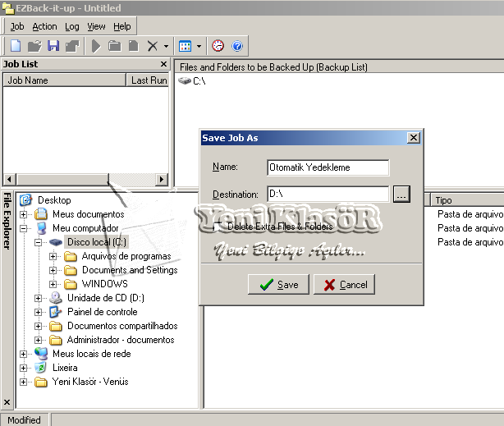Click the Open job folder icon

click(34, 46)
